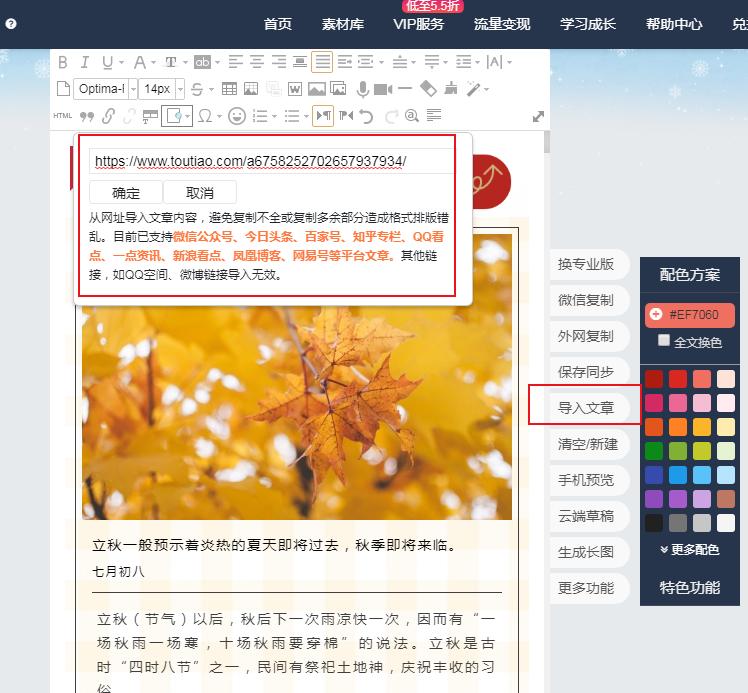Open the 首页 menu
Screen dimensions: 748x693
pos(278,24)
